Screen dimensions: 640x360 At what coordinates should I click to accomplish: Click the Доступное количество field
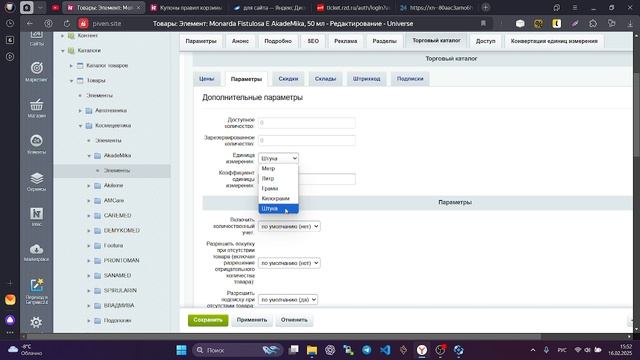[x=307, y=122]
